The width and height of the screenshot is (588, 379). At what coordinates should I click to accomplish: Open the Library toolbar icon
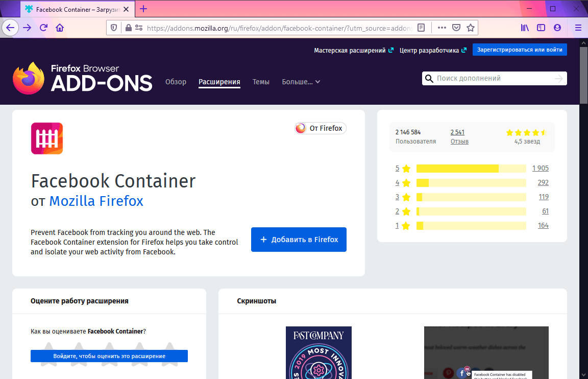click(x=525, y=28)
